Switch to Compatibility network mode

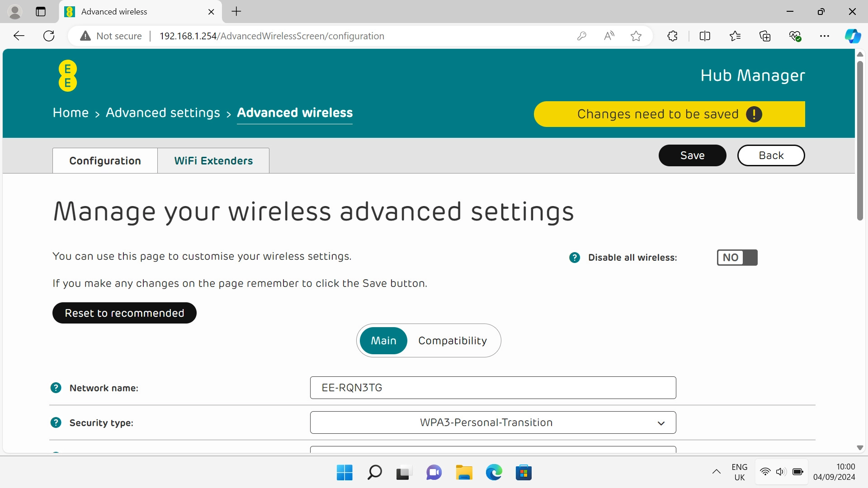pyautogui.click(x=452, y=341)
